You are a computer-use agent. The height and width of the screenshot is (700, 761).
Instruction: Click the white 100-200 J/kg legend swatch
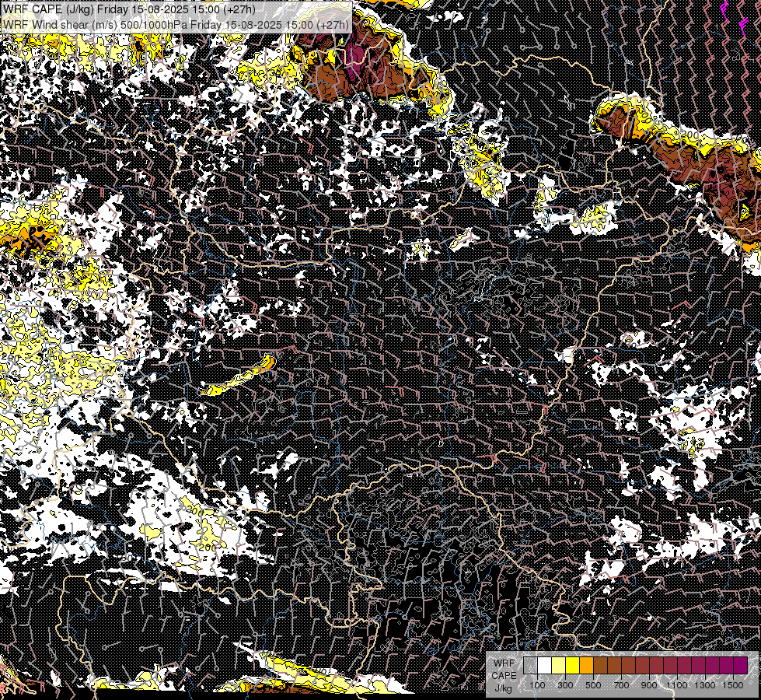(545, 666)
